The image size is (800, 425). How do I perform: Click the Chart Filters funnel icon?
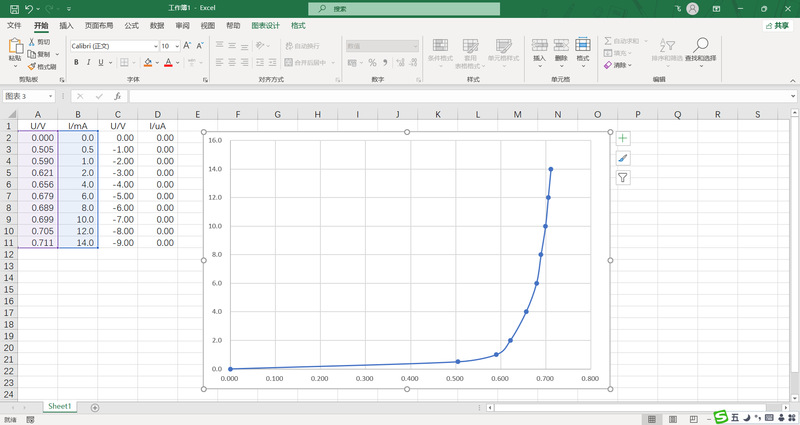click(x=622, y=178)
